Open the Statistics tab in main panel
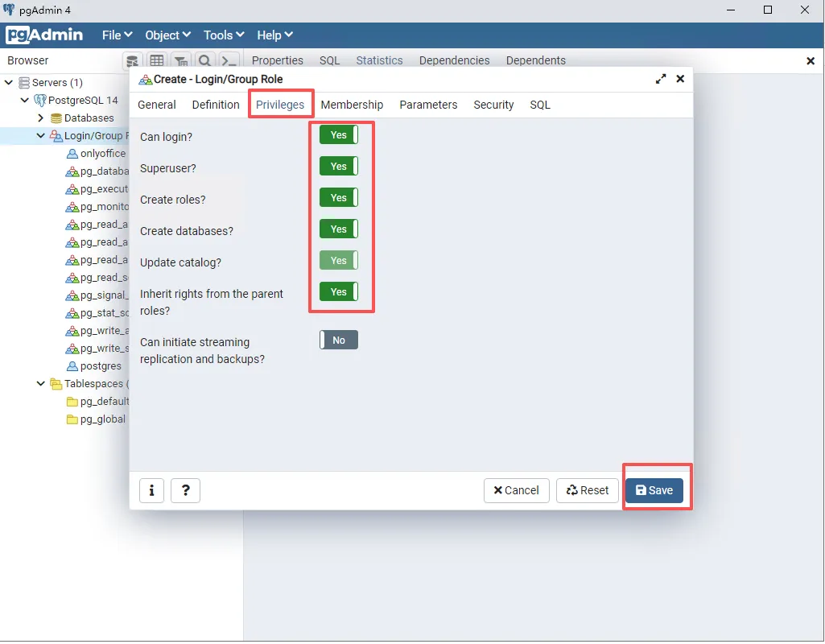Image resolution: width=825 pixels, height=644 pixels. tap(379, 60)
